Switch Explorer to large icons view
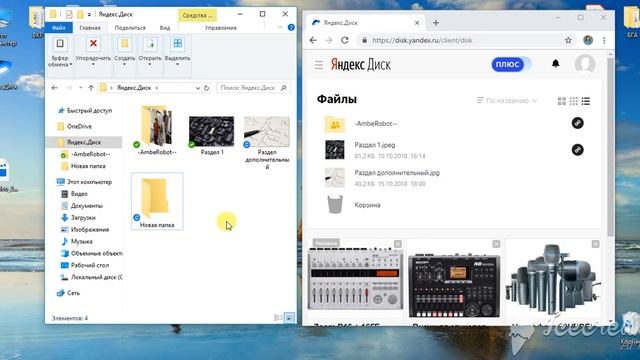 click(x=289, y=318)
